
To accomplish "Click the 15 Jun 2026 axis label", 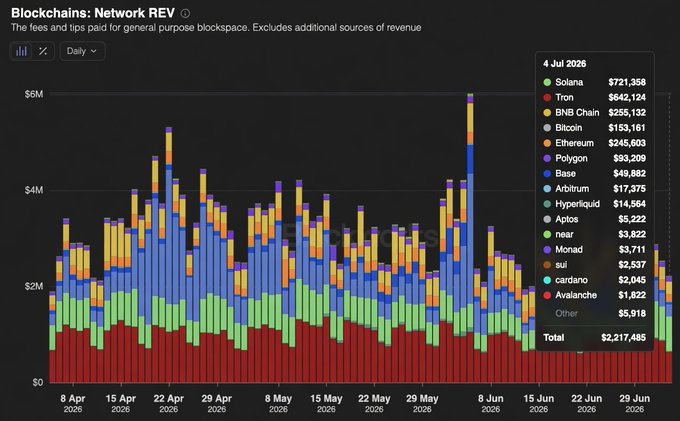I will tap(539, 403).
